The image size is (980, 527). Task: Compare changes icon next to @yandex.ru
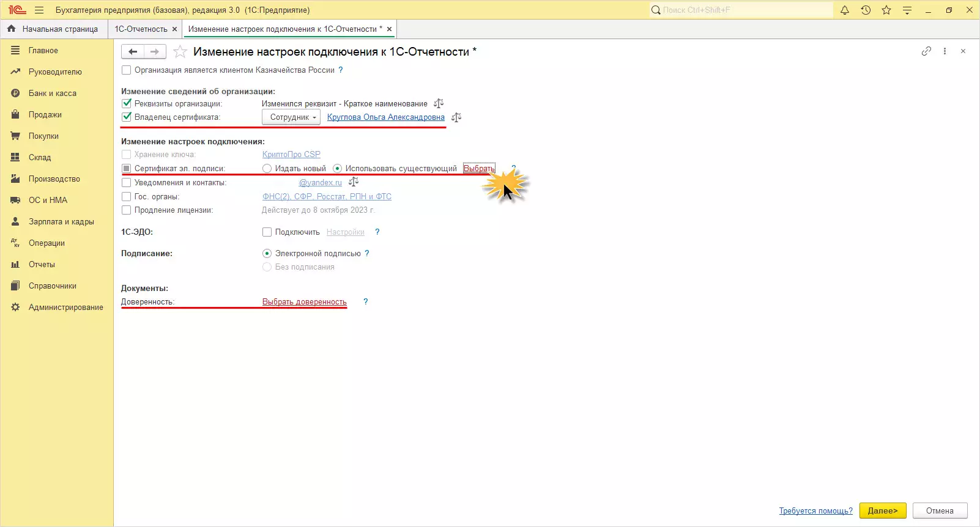tap(354, 182)
